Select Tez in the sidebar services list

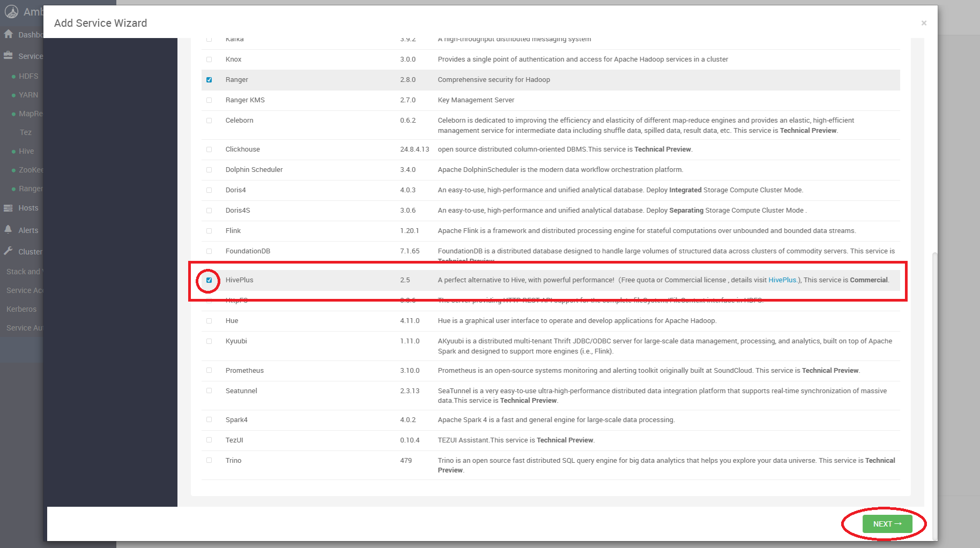pos(26,132)
